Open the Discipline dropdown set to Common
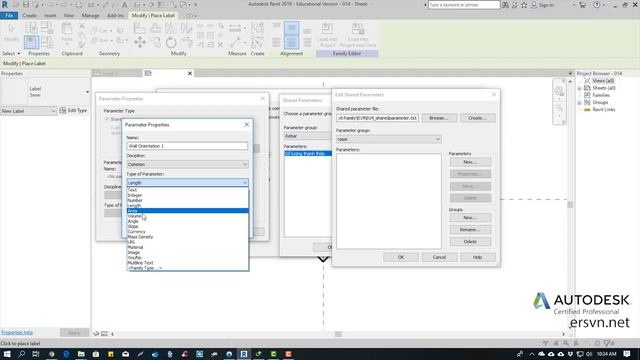The image size is (640, 360). point(187,164)
